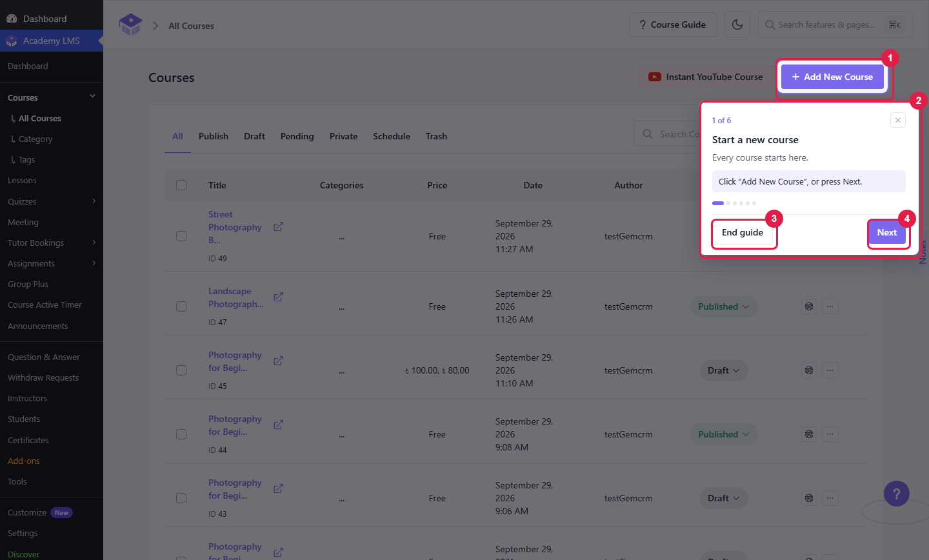Open external link for Street Photography course

pyautogui.click(x=278, y=227)
